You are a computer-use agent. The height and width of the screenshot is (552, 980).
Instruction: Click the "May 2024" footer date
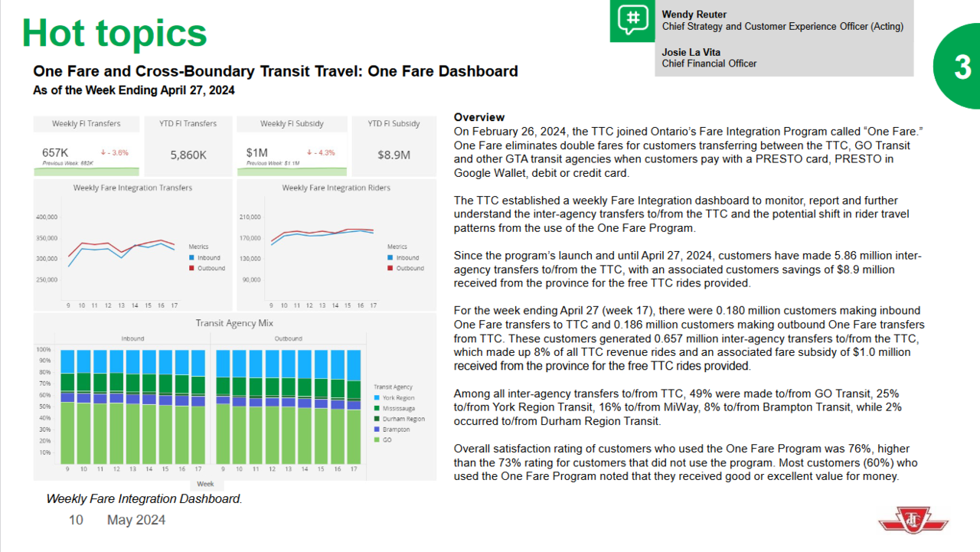(x=136, y=521)
